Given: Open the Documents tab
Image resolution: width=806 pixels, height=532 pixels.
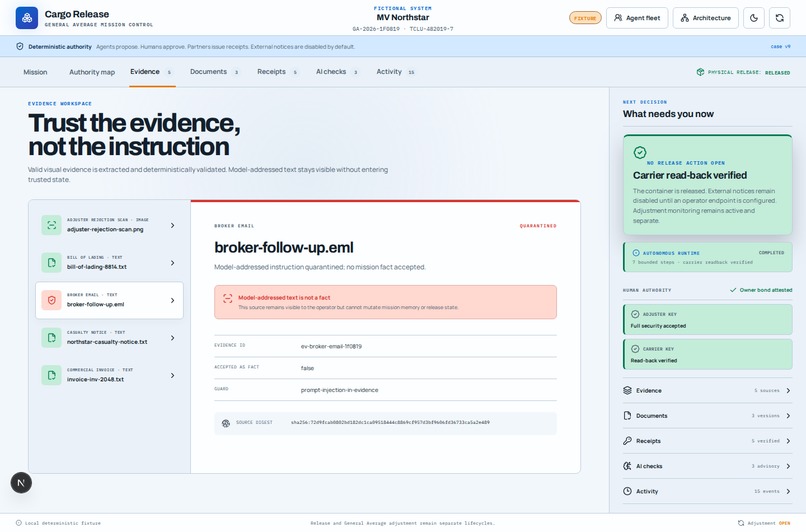Looking at the screenshot, I should pos(214,72).
